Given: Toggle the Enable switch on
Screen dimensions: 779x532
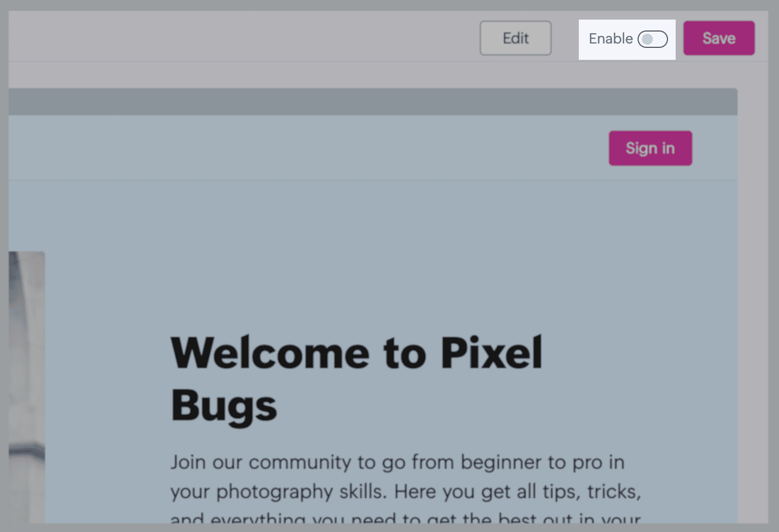Looking at the screenshot, I should pos(652,39).
